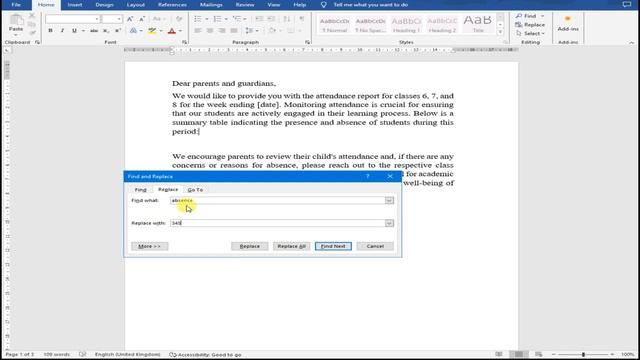640x360 pixels.
Task: Align text left
Action: coord(198,31)
